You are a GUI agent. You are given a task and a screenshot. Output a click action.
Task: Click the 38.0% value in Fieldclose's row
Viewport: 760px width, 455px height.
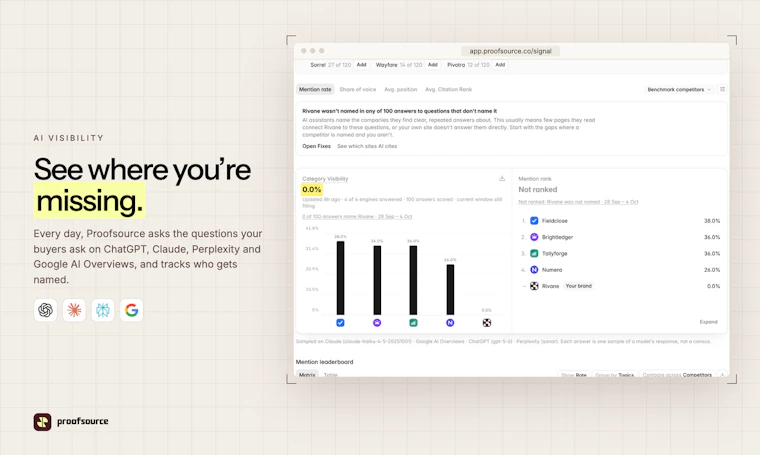(x=712, y=220)
